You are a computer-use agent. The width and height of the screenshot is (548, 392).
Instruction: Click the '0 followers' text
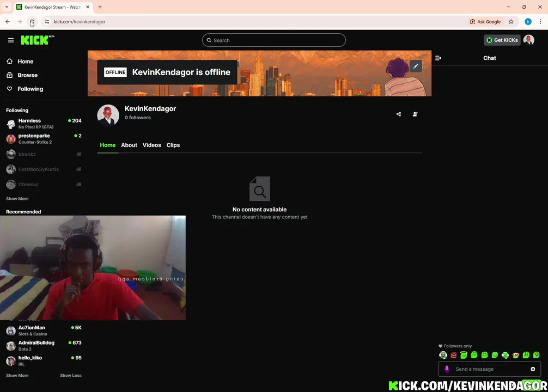pyautogui.click(x=138, y=118)
